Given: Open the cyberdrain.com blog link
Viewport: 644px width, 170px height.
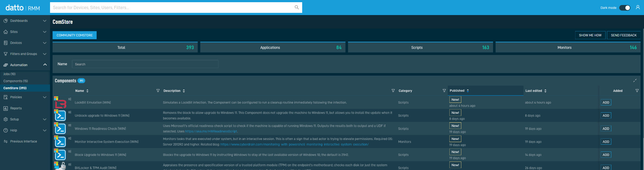Looking at the screenshot, I should click(294, 145).
